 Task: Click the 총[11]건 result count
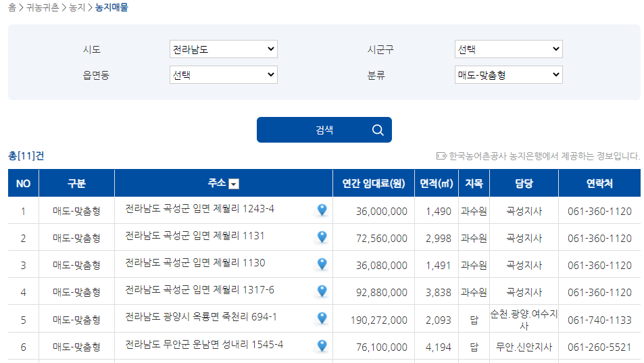26,156
